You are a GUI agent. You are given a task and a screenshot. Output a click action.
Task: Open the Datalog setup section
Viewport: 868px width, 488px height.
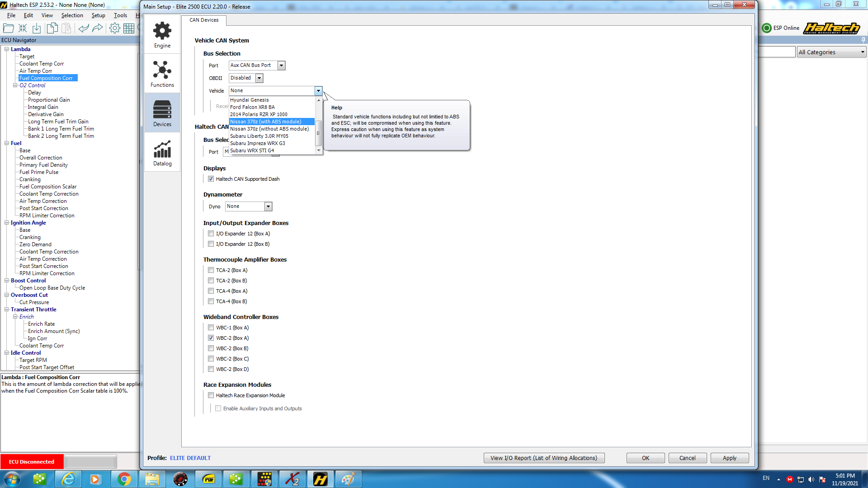click(x=162, y=153)
